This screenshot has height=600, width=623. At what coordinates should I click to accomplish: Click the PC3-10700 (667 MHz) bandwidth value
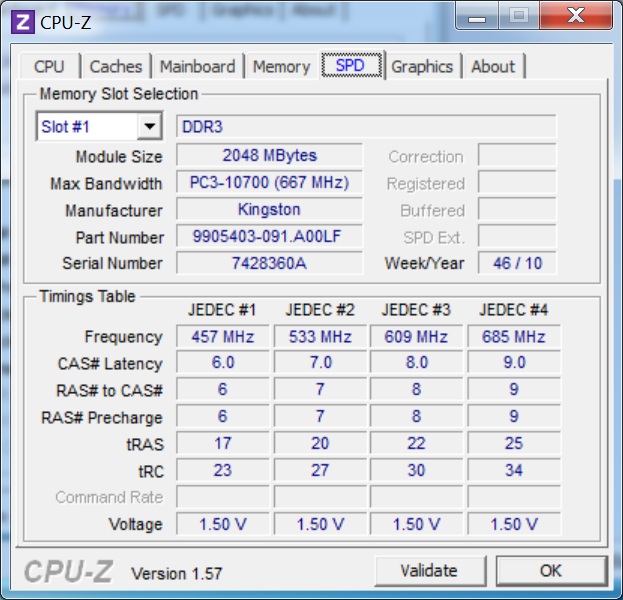click(269, 182)
